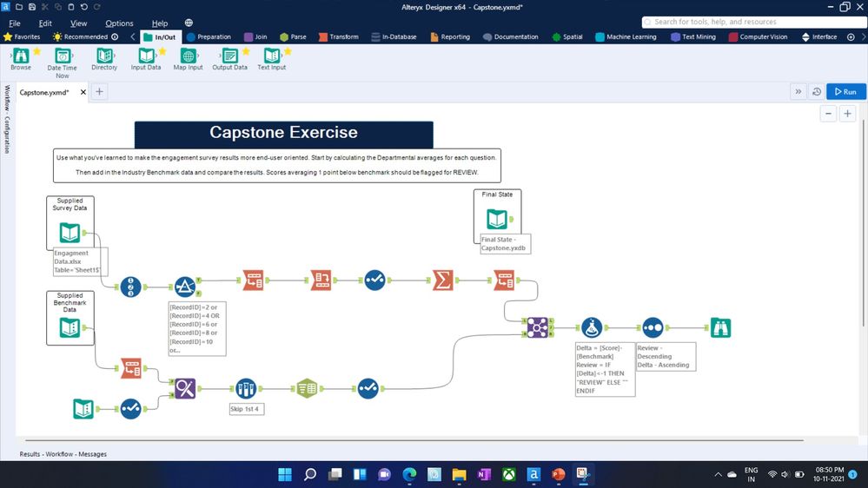Show next tool palette categories arrow

pyautogui.click(x=863, y=37)
